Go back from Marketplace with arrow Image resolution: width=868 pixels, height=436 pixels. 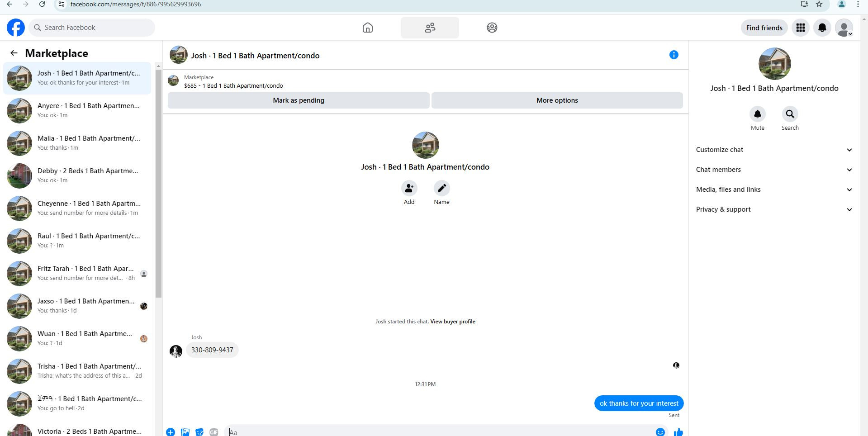pyautogui.click(x=14, y=53)
